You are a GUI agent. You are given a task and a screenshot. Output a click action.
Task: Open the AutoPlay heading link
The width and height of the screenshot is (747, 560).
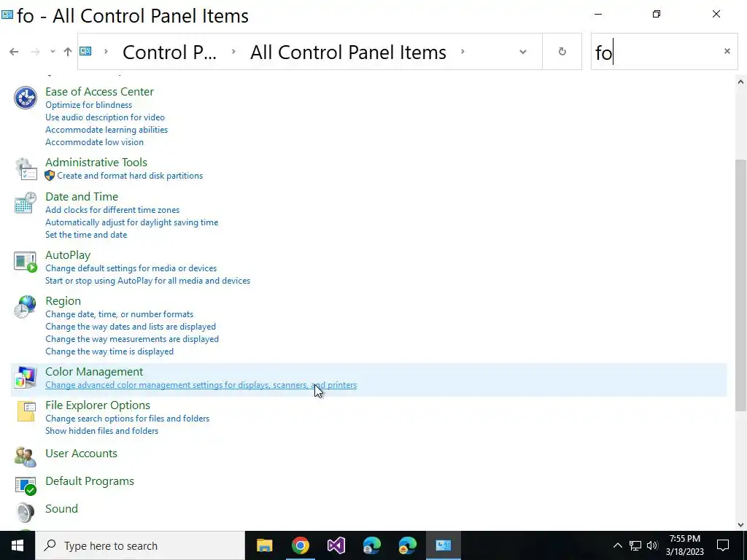coord(68,255)
